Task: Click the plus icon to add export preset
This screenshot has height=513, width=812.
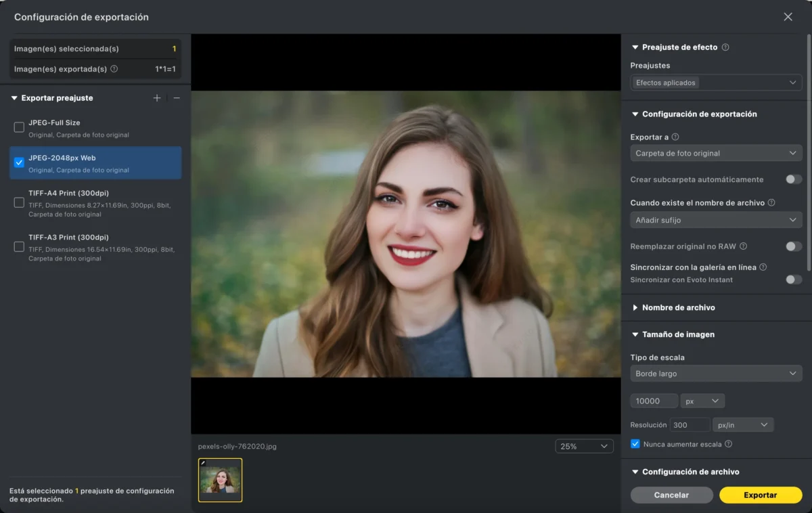Action: click(157, 98)
